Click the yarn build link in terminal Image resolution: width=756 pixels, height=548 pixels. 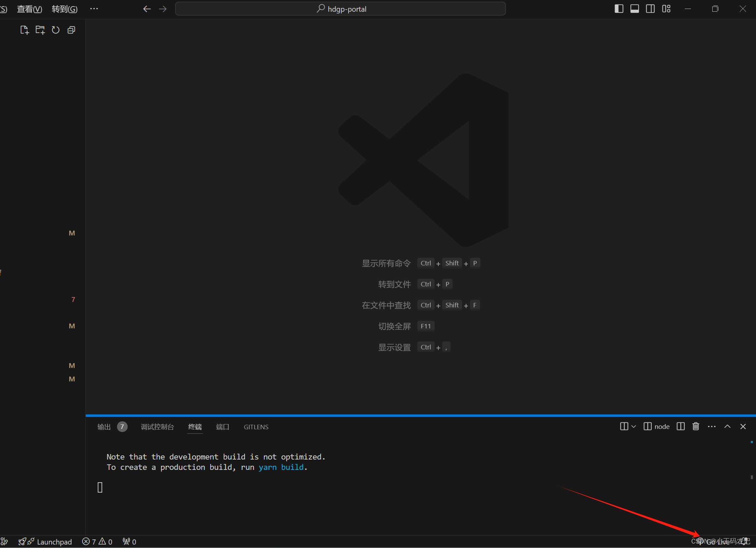[281, 467]
